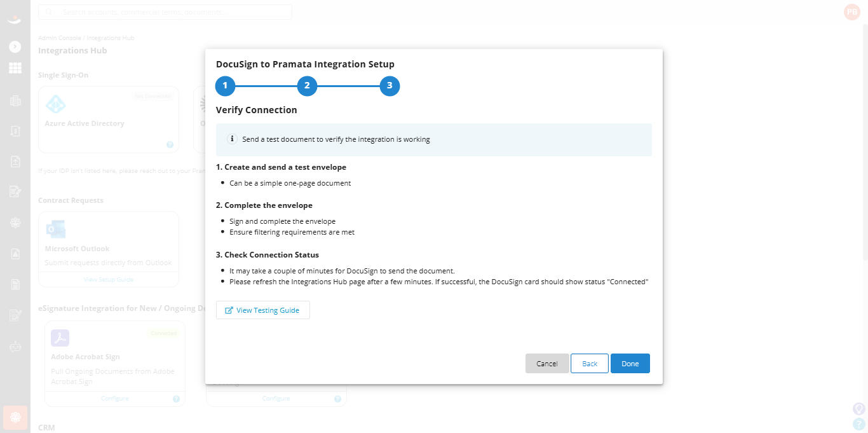Click the search accounts input field
The image size is (868, 433).
coord(165,12)
